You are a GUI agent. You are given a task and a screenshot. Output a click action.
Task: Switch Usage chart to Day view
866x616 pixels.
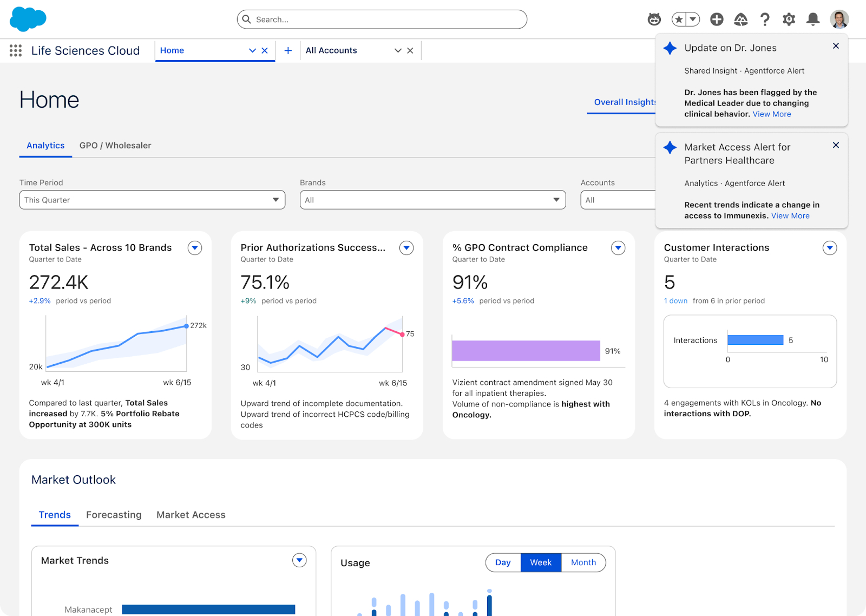503,562
